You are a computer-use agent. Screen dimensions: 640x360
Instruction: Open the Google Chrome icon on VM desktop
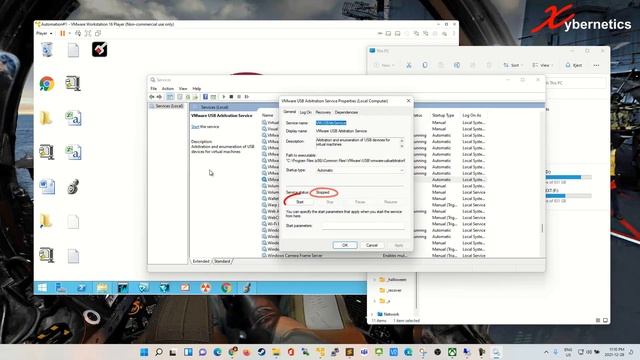[x=47, y=84]
